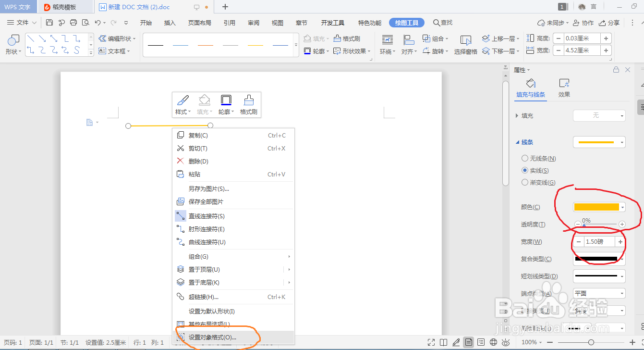This screenshot has width=644, height=350.
Task: Decrease ribbon 宽度 4.52厘米 with minus
Action: (x=559, y=50)
